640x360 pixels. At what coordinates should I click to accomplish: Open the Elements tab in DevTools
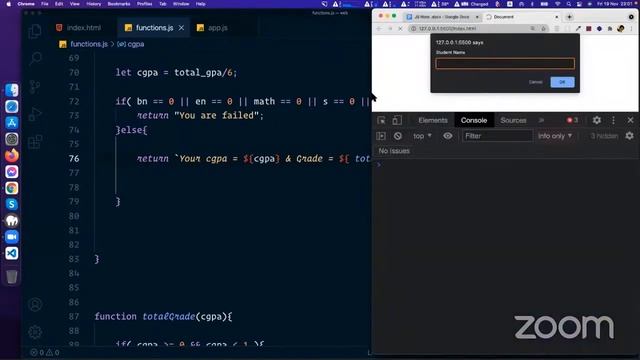[433, 120]
